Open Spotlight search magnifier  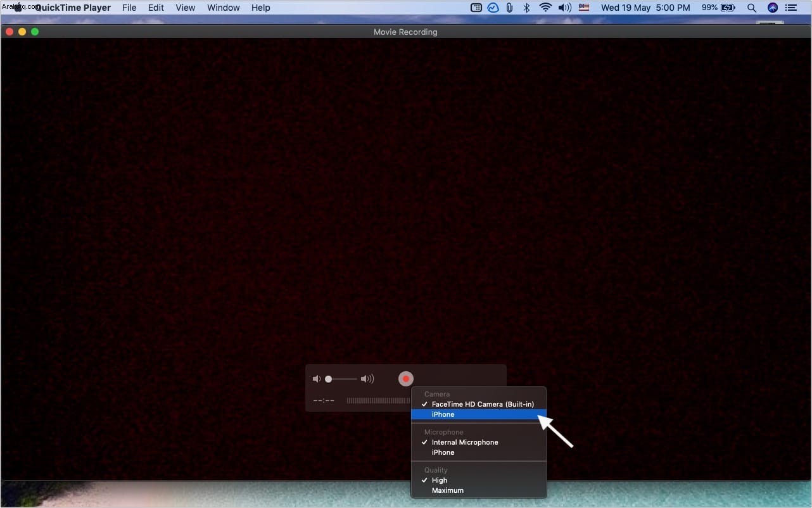click(752, 8)
